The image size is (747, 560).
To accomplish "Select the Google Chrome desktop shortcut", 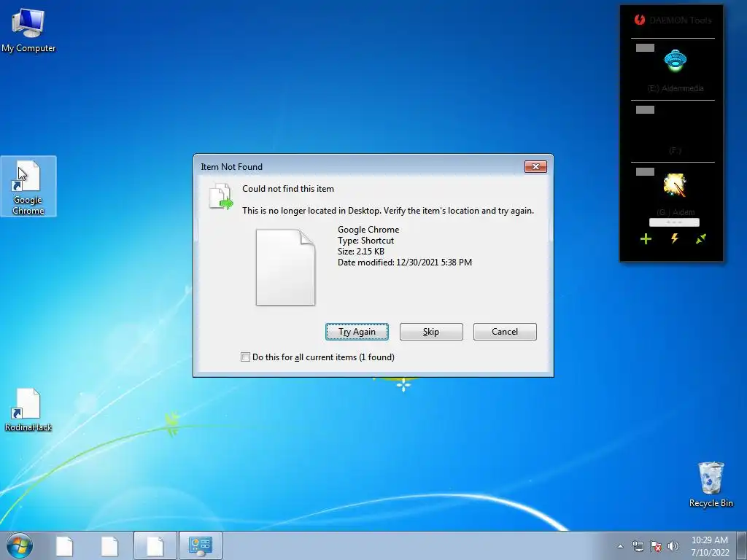I will coord(28,186).
